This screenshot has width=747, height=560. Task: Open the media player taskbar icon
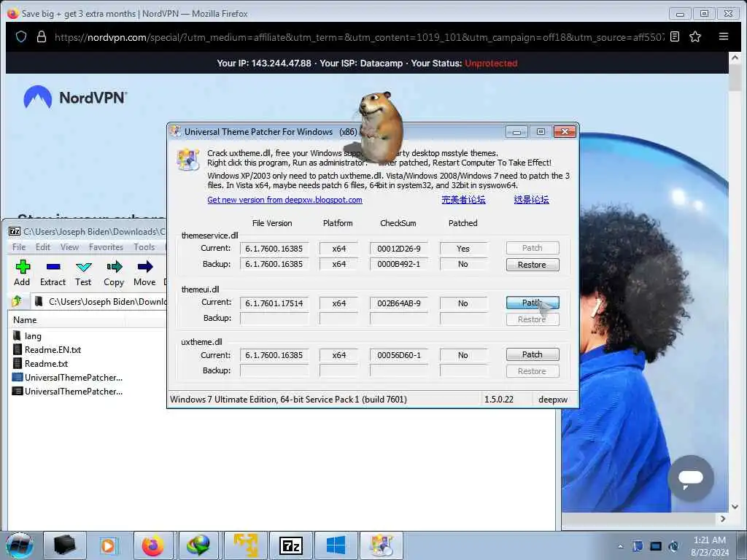(108, 545)
